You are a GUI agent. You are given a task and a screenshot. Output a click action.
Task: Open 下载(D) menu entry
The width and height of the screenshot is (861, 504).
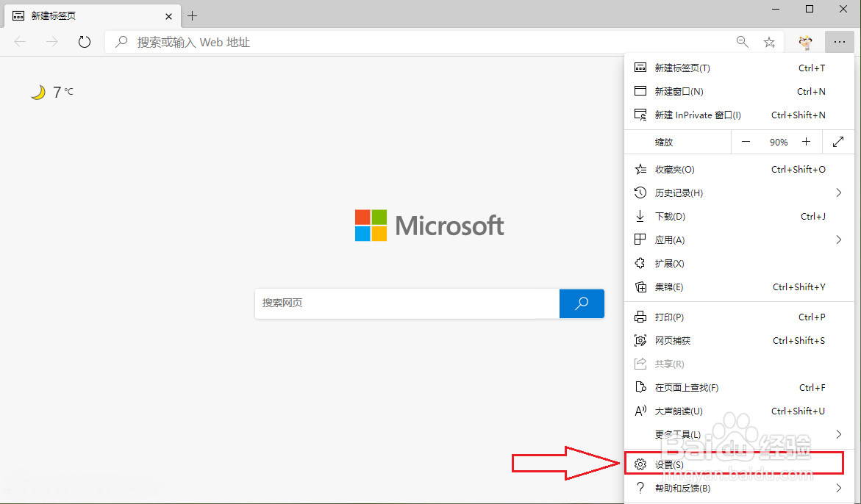pos(739,217)
